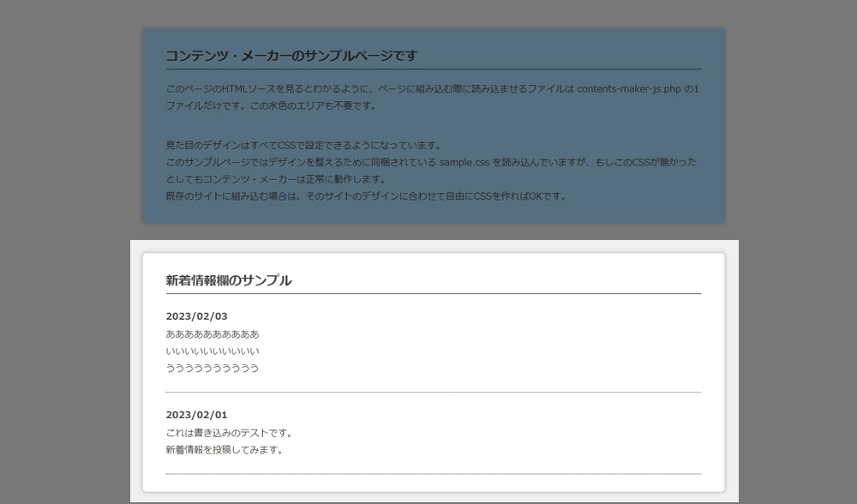Select the date 2023/02/01
857x504 pixels.
(197, 414)
